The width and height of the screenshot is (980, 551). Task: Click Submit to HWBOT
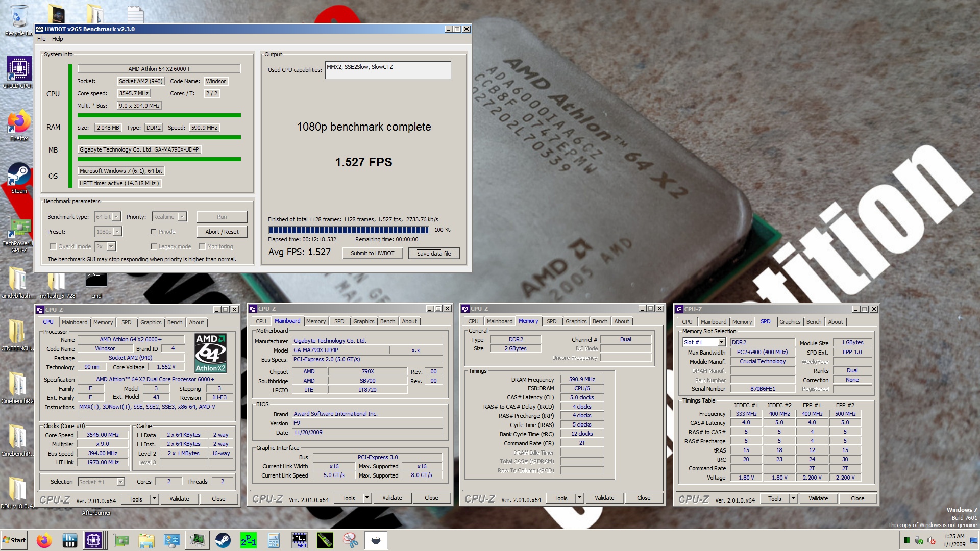pos(372,253)
